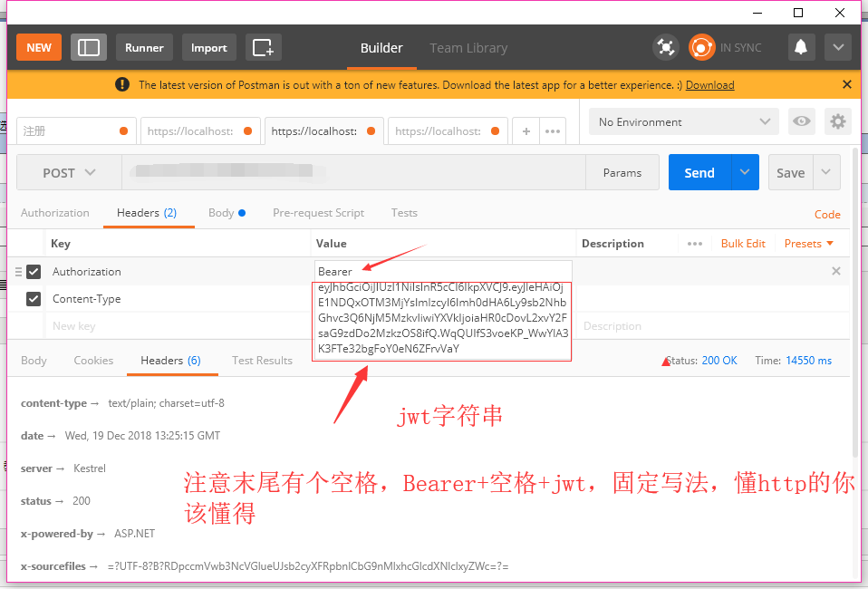868x589 pixels.
Task: Click the vertical scrollbar
Action: pos(856,302)
